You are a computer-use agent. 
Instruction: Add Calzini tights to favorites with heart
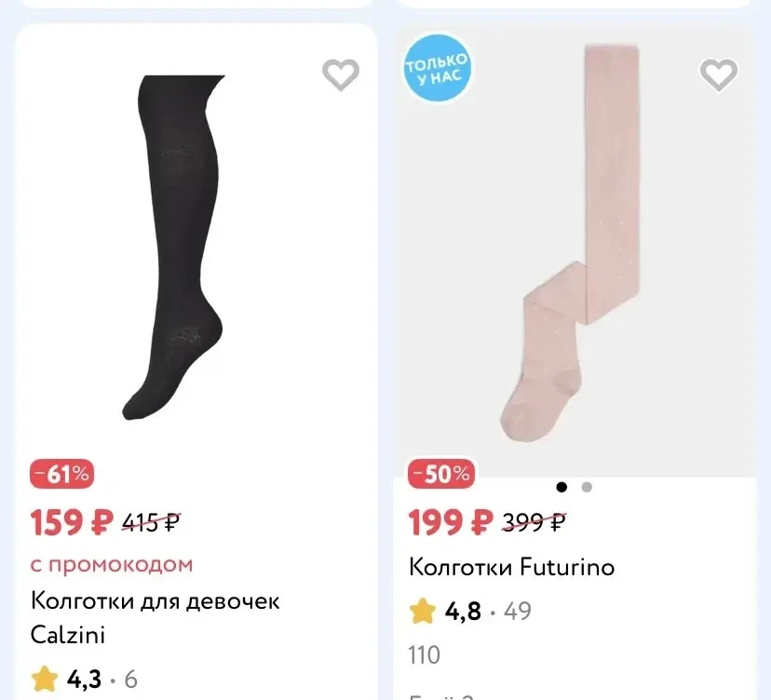(x=340, y=74)
